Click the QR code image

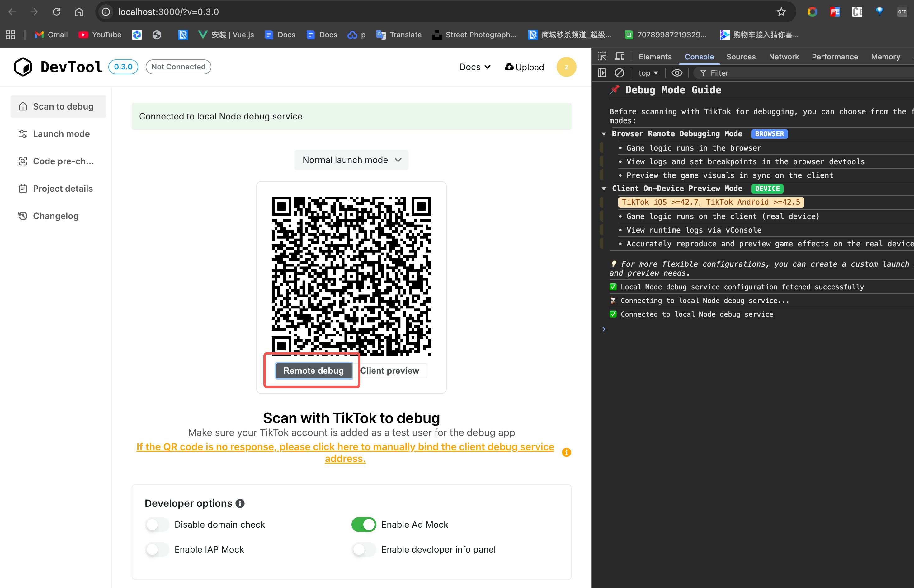tap(351, 276)
